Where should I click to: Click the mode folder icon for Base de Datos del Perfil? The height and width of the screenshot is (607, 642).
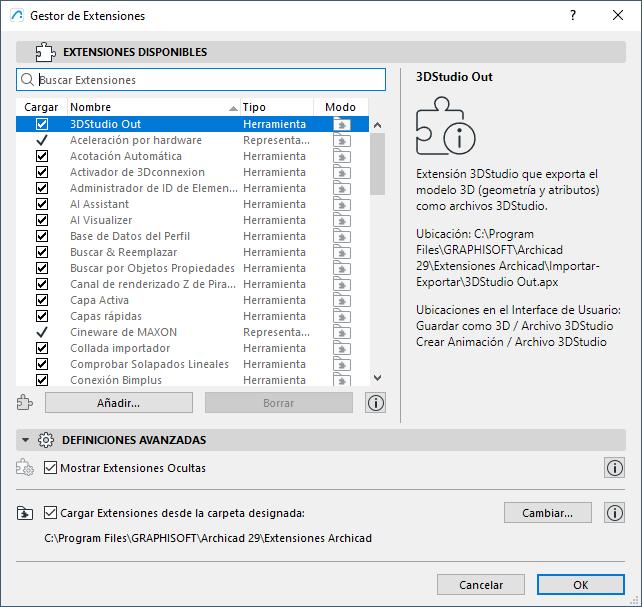tap(342, 236)
